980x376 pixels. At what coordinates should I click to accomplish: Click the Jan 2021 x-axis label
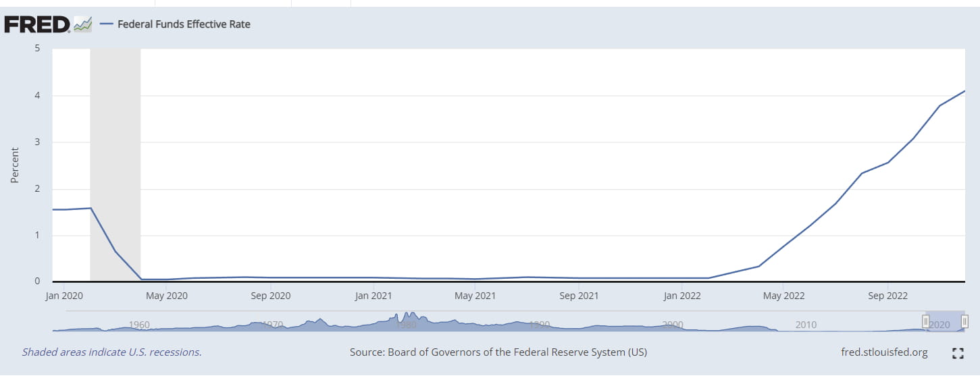click(x=373, y=296)
